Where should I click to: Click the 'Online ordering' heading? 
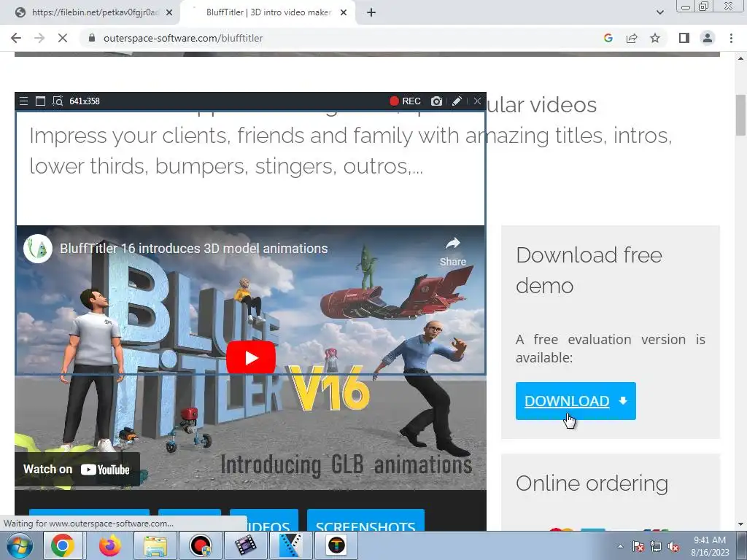[x=592, y=483]
